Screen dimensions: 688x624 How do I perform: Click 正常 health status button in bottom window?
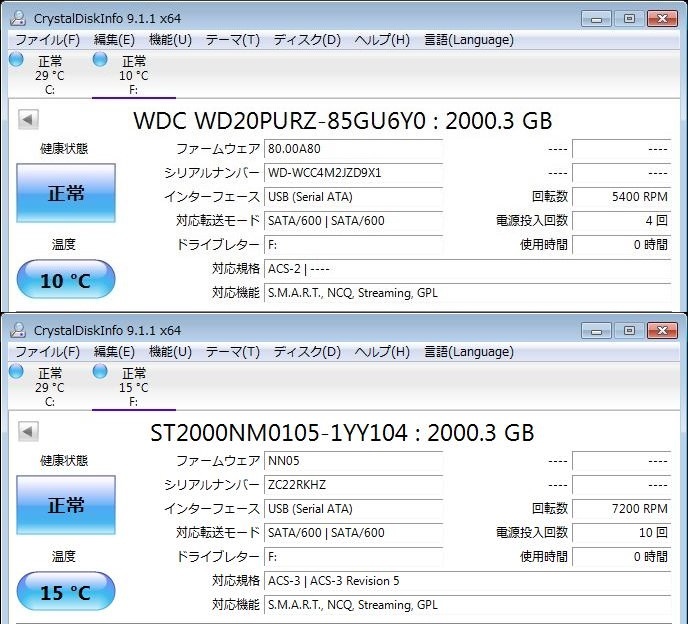(x=66, y=505)
